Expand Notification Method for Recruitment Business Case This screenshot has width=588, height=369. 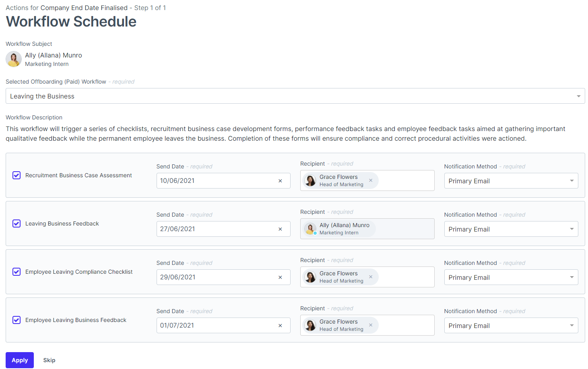tap(511, 181)
